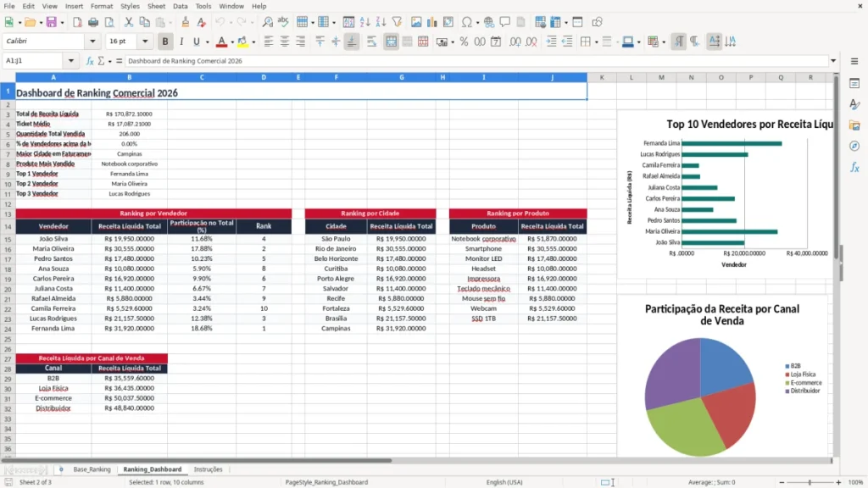Open the Data menu

(x=180, y=6)
